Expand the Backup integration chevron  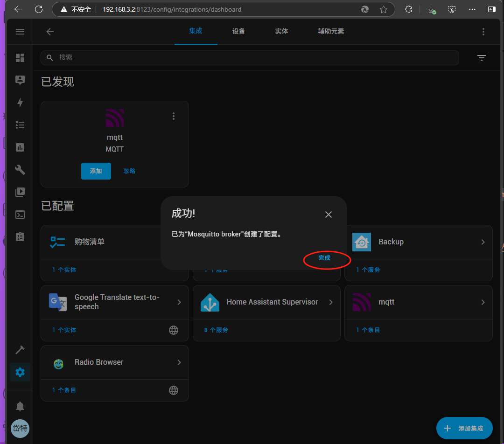tap(483, 242)
